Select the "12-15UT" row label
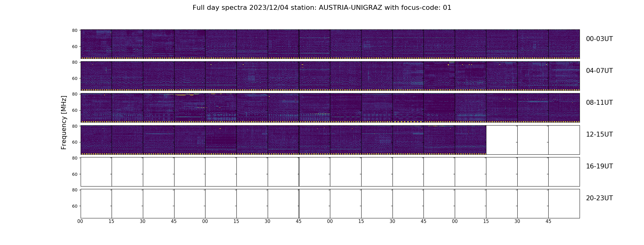The width and height of the screenshot is (644, 245). pyautogui.click(x=599, y=134)
